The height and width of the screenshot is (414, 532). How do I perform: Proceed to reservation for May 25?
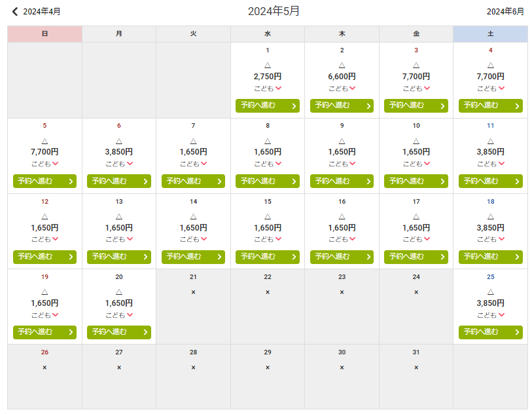490,332
